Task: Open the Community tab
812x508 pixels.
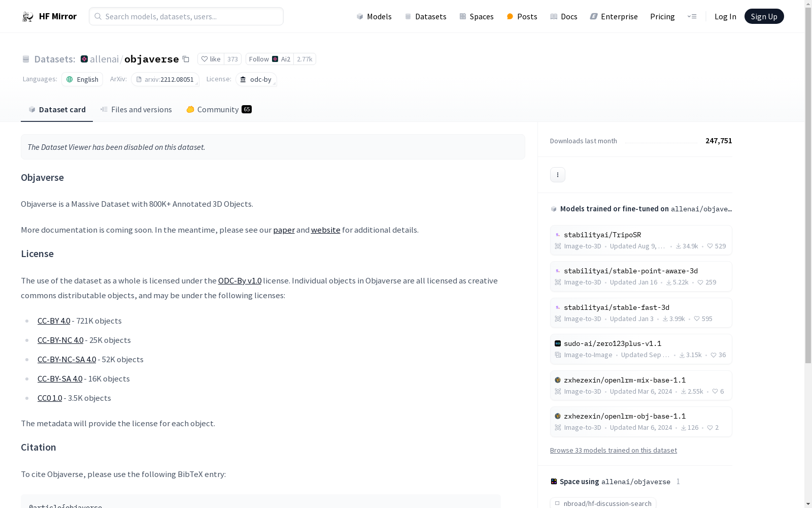Action: click(x=219, y=110)
